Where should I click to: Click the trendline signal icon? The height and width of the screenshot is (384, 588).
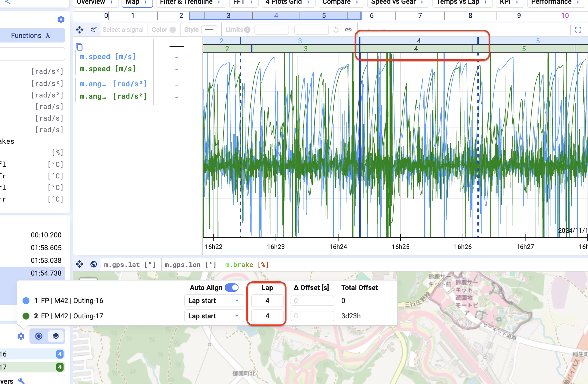click(94, 29)
